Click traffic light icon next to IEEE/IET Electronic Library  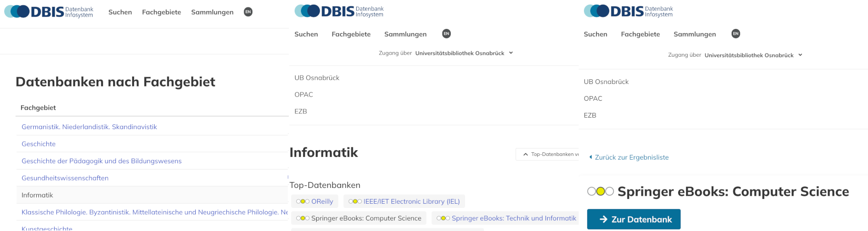pos(355,202)
